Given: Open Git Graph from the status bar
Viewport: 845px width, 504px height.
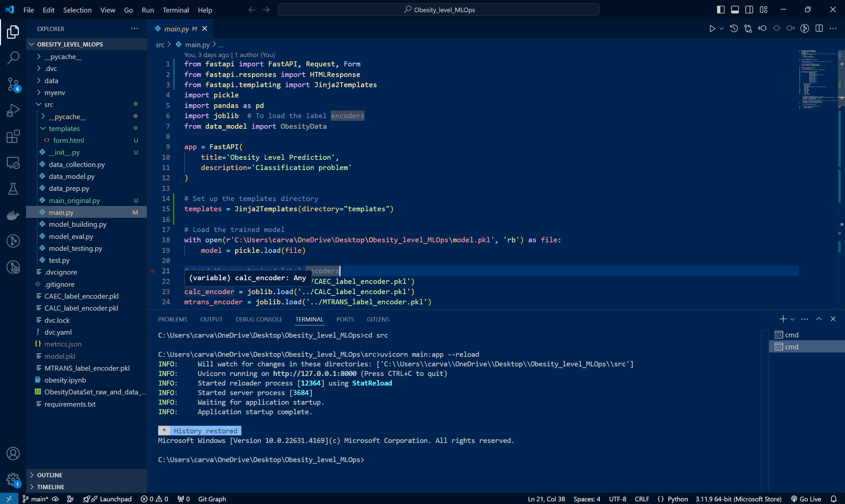Looking at the screenshot, I should pos(212,499).
